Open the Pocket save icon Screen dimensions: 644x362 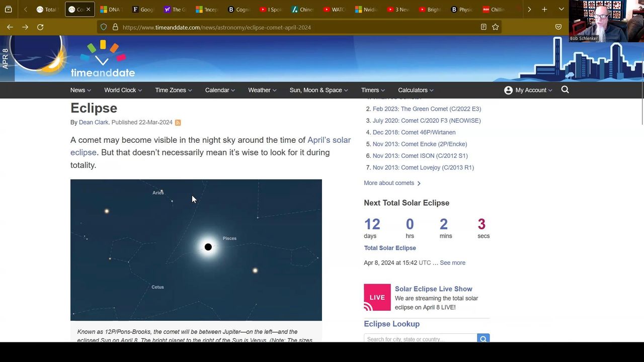tap(558, 27)
